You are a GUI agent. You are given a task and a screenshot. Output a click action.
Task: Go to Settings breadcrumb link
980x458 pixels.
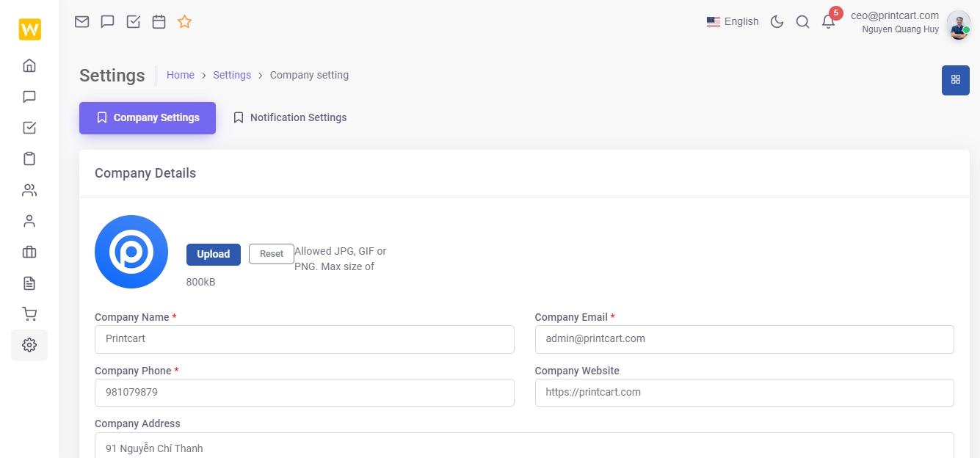click(x=232, y=75)
